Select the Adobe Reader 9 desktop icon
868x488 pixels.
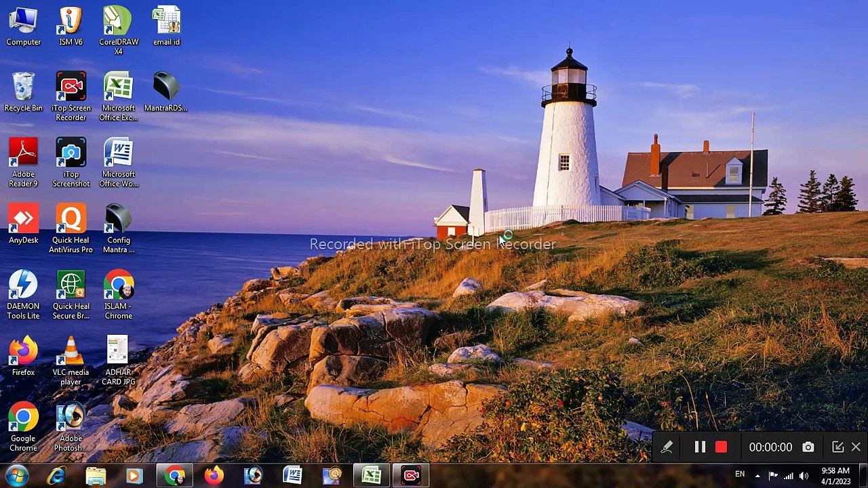click(23, 163)
